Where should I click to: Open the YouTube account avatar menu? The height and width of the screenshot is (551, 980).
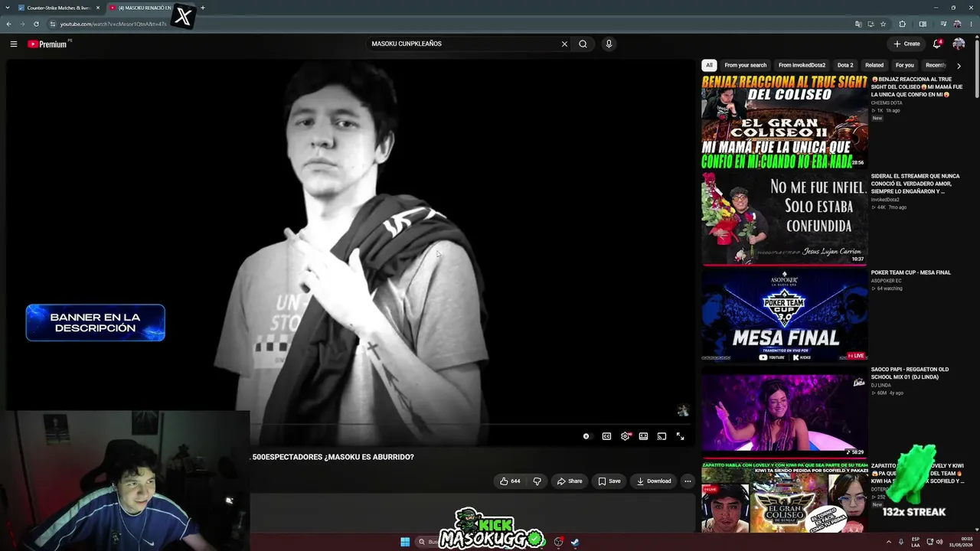pos(959,44)
